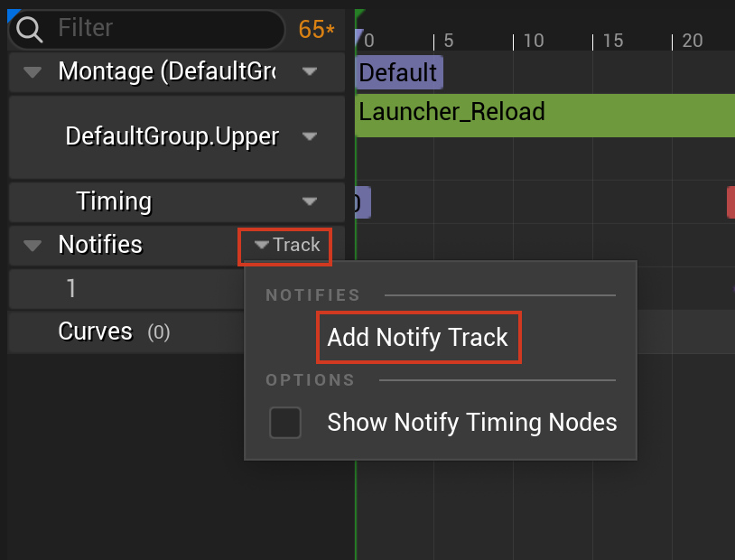Select the Launcher_Reload animation segment
The image size is (735, 560).
click(542, 114)
